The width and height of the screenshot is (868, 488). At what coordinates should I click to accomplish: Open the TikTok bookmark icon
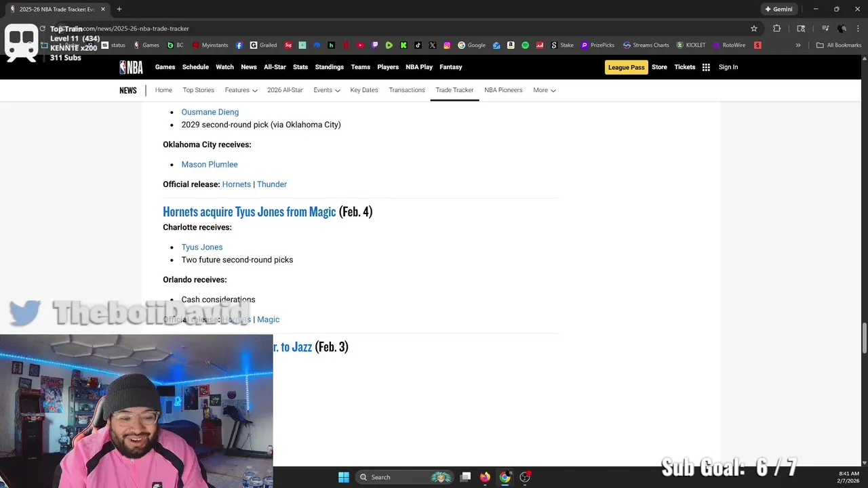point(418,45)
